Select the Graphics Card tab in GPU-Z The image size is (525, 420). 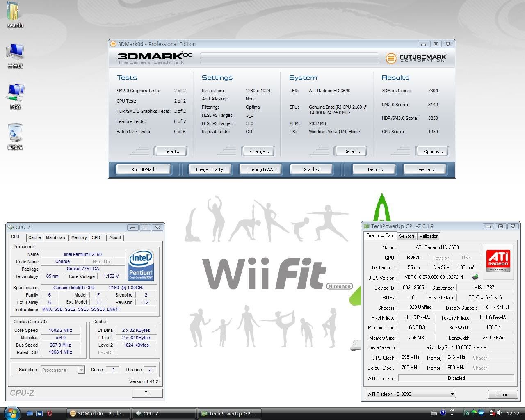tap(381, 235)
